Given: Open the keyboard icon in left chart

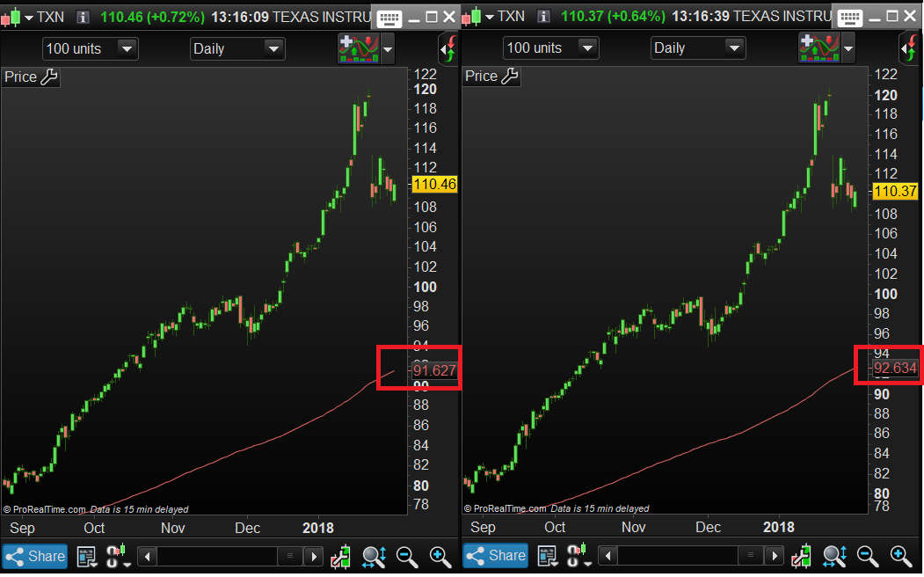Looking at the screenshot, I should [389, 18].
